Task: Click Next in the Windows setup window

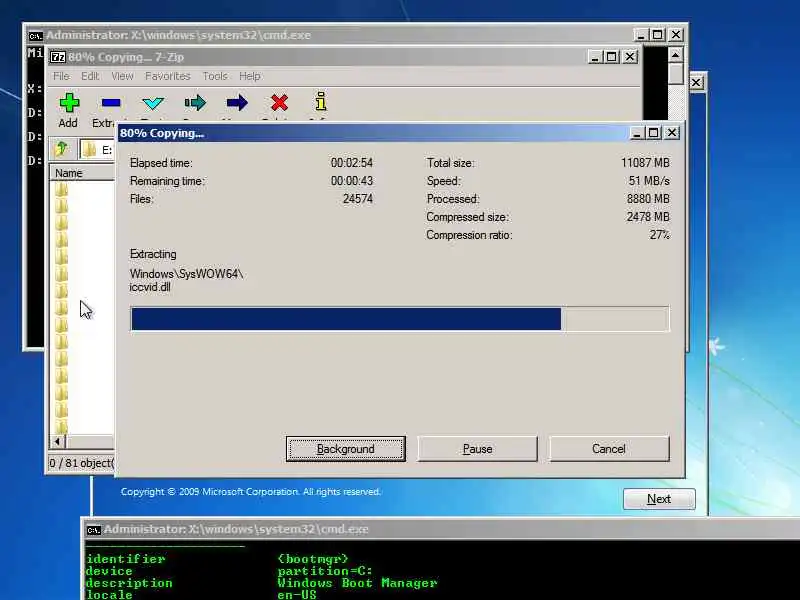Action: [x=659, y=499]
